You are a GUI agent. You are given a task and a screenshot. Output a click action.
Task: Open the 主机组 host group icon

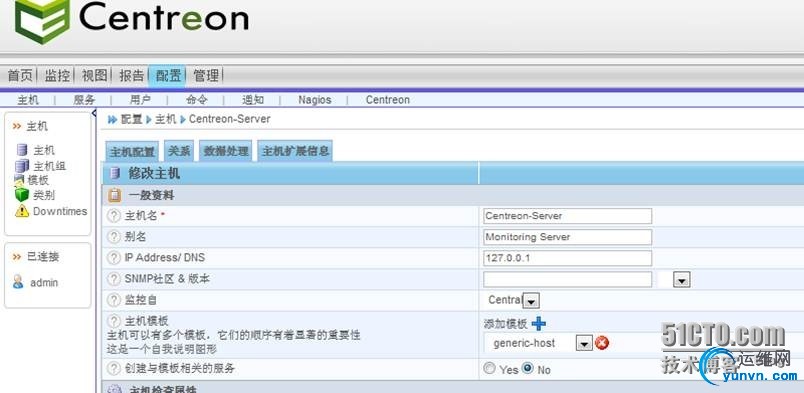22,166
